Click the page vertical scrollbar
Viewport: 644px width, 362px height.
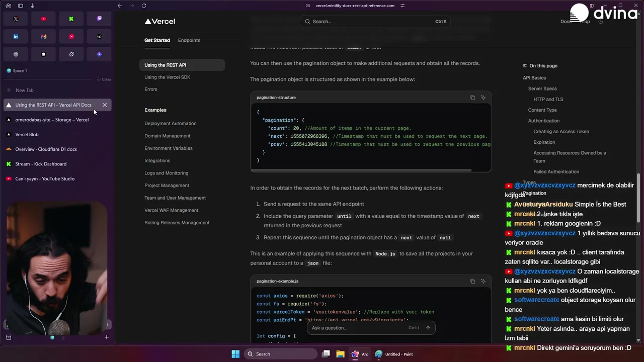click(x=639, y=197)
